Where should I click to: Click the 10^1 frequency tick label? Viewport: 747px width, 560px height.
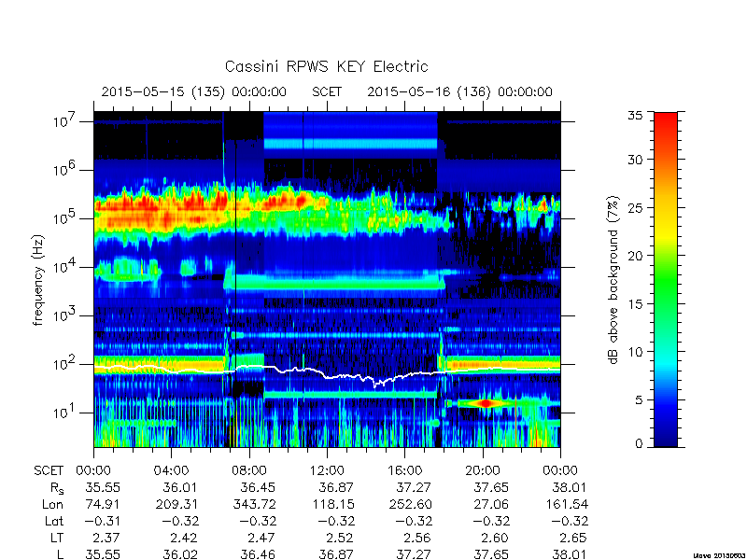(65, 412)
